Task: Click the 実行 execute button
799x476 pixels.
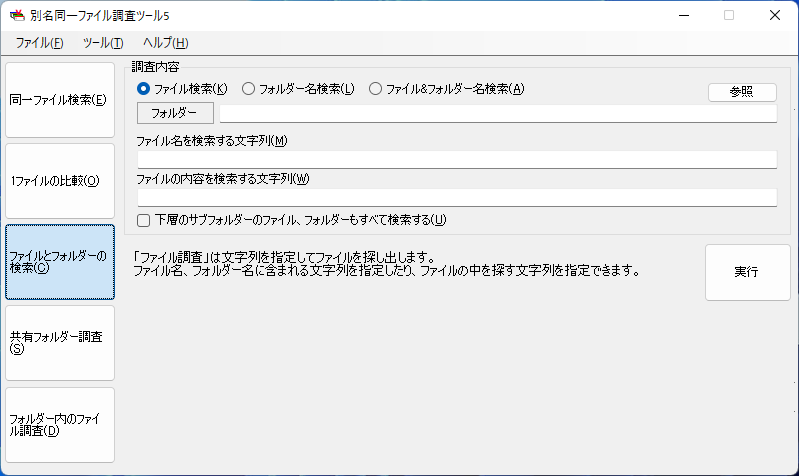Action: pyautogui.click(x=748, y=272)
